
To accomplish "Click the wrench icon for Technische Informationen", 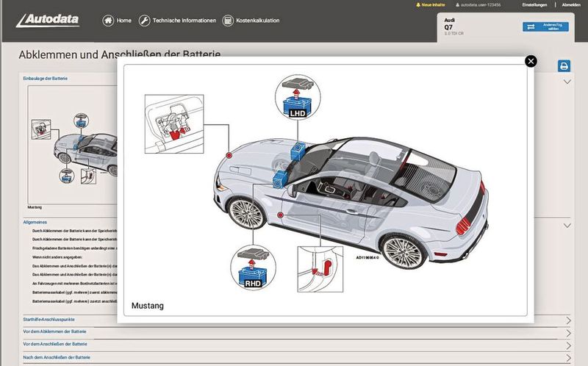I will click(x=144, y=21).
